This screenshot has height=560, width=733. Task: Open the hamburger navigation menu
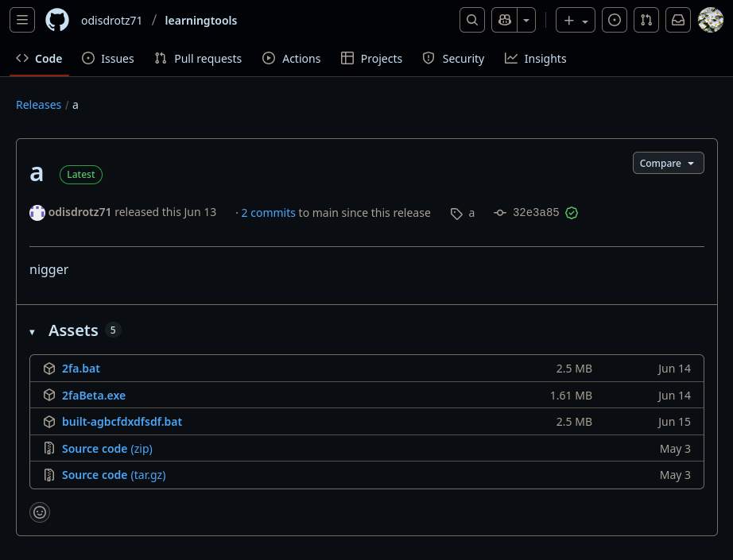pyautogui.click(x=21, y=21)
